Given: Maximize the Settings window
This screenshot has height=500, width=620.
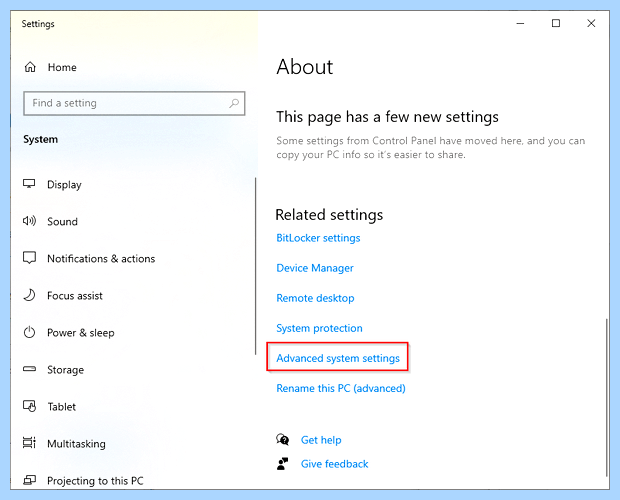Looking at the screenshot, I should pyautogui.click(x=556, y=24).
